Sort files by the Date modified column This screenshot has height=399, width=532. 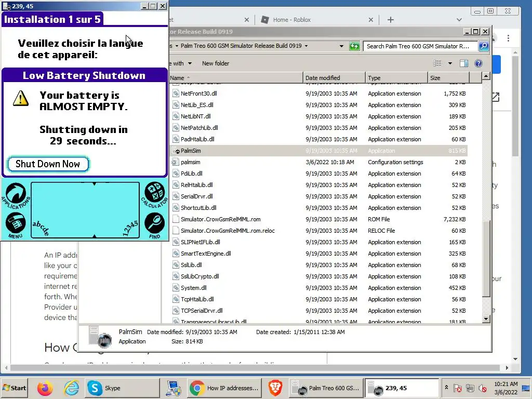tap(334, 78)
